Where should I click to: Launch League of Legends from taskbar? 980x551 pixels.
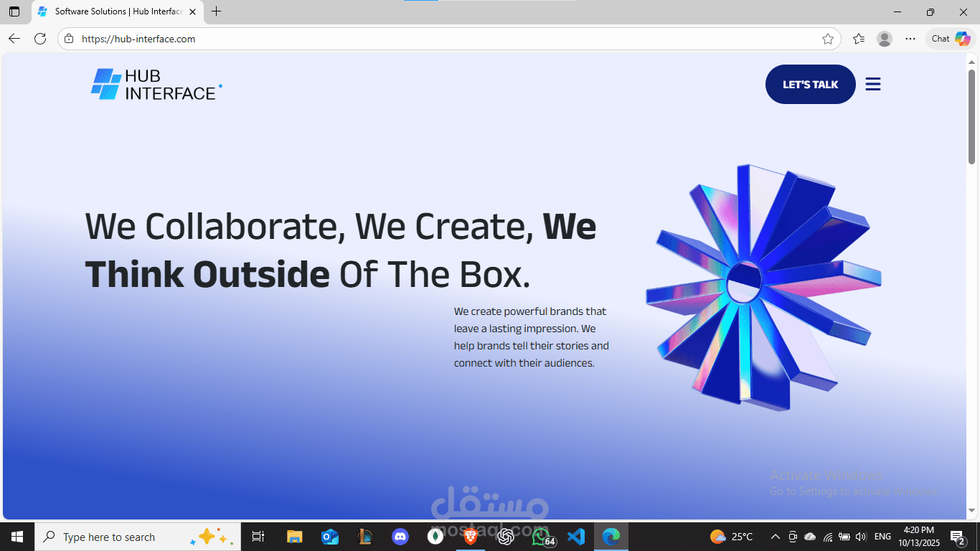365,537
